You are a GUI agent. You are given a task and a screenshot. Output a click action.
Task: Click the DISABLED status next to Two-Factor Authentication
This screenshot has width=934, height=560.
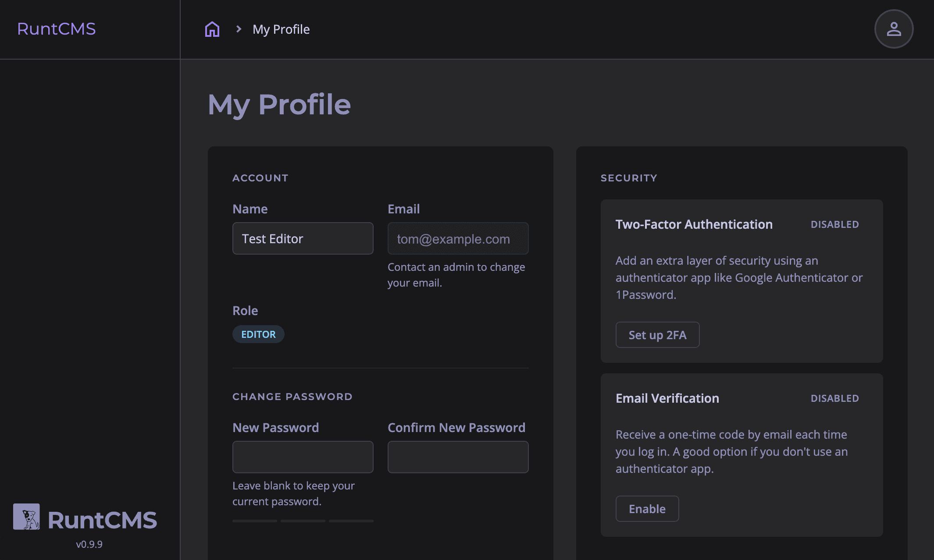[x=834, y=224]
